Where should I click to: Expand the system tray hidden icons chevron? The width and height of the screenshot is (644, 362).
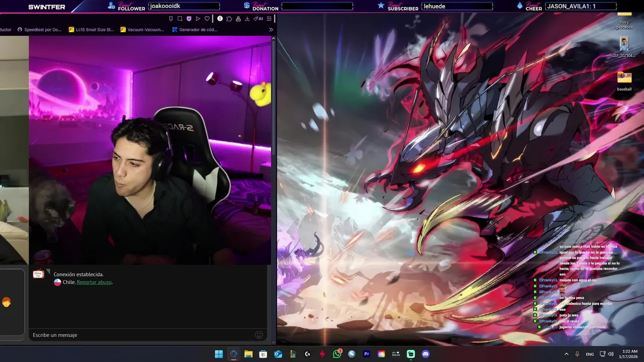click(566, 354)
